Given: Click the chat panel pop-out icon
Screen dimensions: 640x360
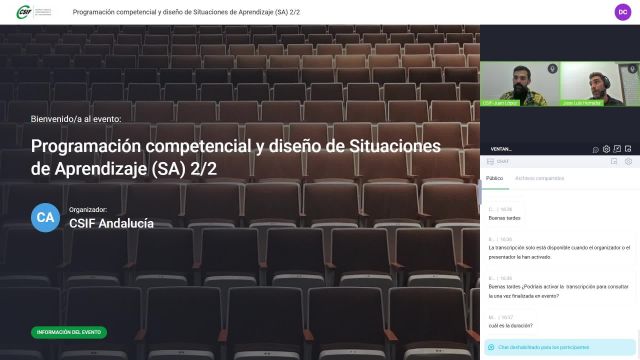Looking at the screenshot, I should pyautogui.click(x=614, y=162).
